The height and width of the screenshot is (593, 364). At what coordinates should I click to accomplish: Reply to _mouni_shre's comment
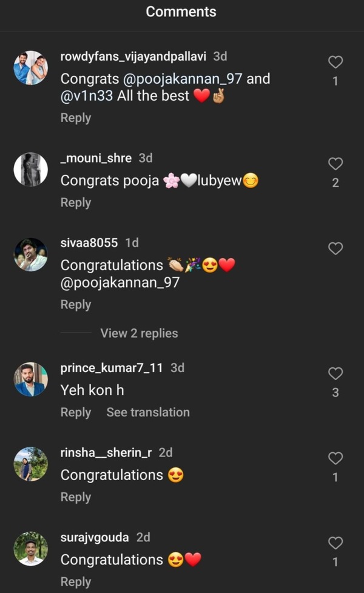tap(76, 203)
